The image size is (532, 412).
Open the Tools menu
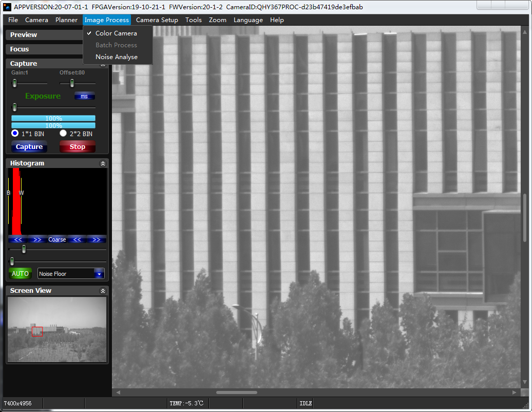(x=194, y=20)
